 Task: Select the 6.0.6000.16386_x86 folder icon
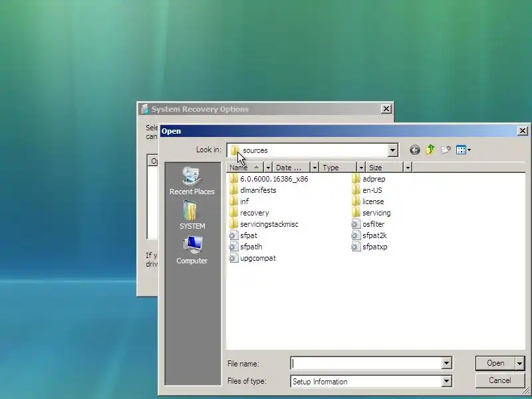pyautogui.click(x=233, y=179)
